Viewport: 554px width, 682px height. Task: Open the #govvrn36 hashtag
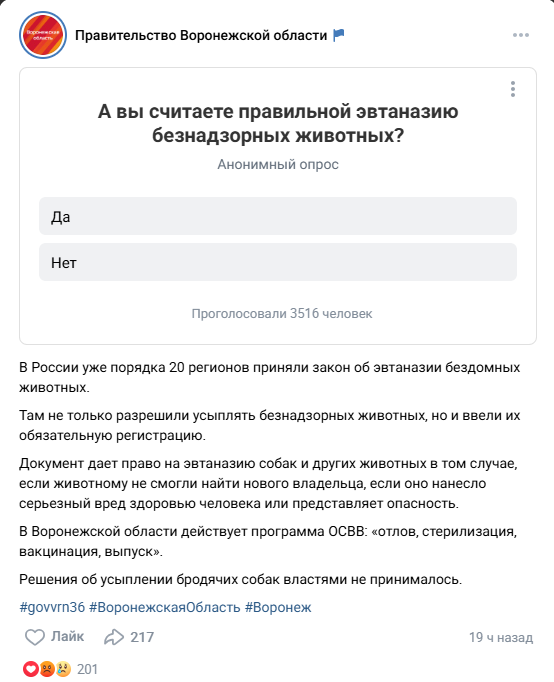click(52, 607)
